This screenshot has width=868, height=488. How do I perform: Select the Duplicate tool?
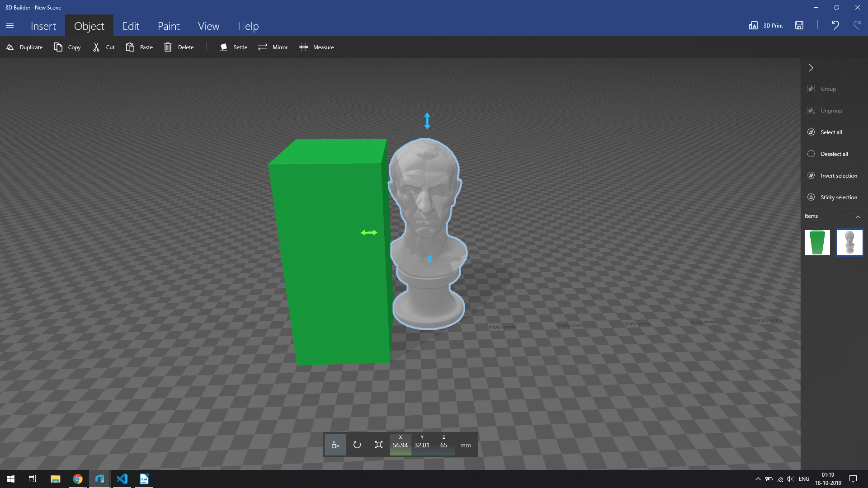pyautogui.click(x=24, y=47)
